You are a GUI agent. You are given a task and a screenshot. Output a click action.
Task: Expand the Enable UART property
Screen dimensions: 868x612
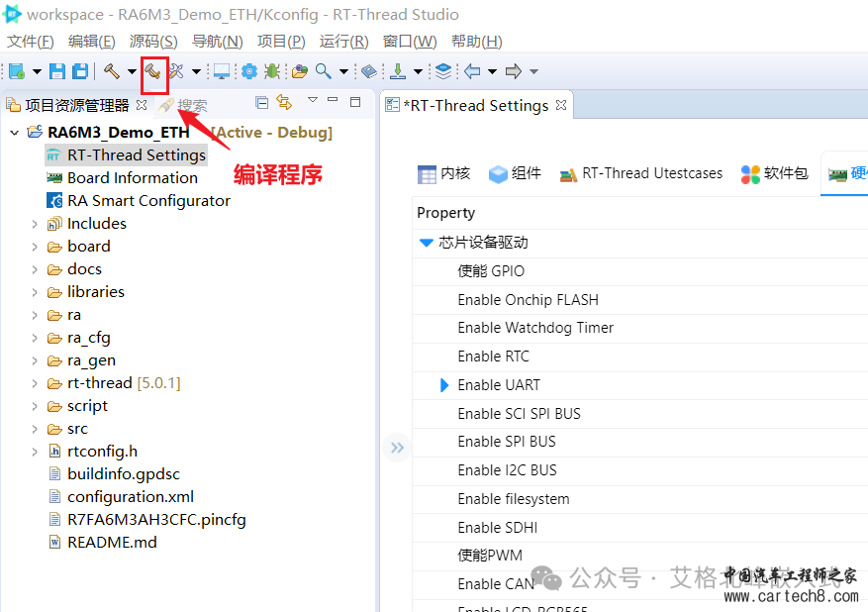444,385
